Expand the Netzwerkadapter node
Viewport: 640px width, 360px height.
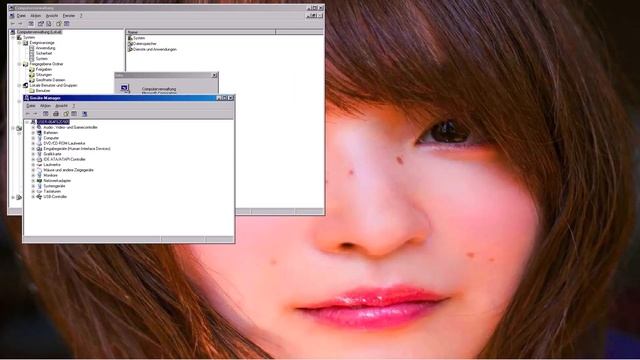click(33, 180)
